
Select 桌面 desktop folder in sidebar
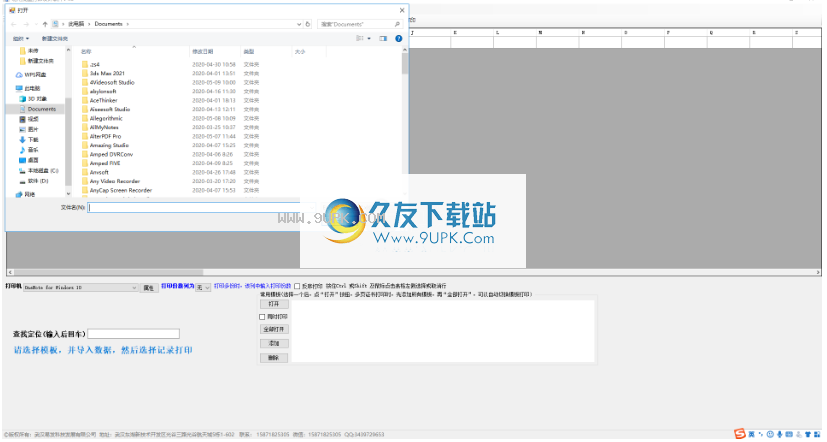pyautogui.click(x=28, y=160)
